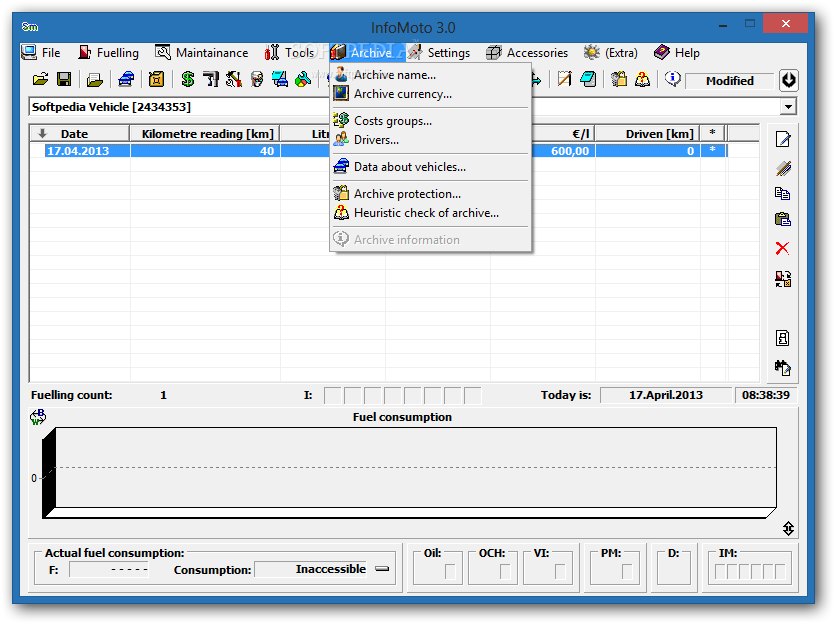
Task: Click the asterisk column header
Action: pos(713,134)
